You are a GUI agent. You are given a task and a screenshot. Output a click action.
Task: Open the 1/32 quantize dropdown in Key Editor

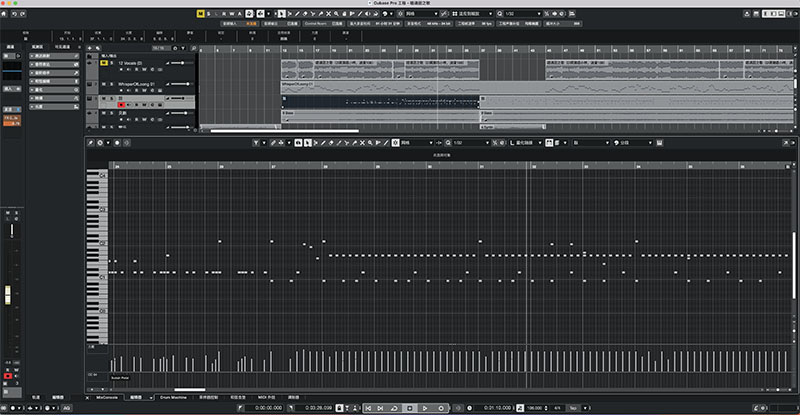tap(471, 143)
